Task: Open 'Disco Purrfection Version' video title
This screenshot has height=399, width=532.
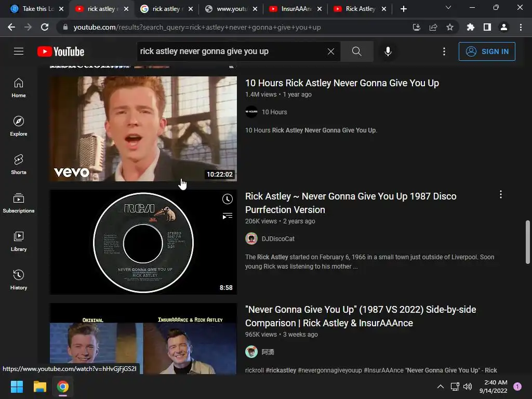Action: (351, 203)
